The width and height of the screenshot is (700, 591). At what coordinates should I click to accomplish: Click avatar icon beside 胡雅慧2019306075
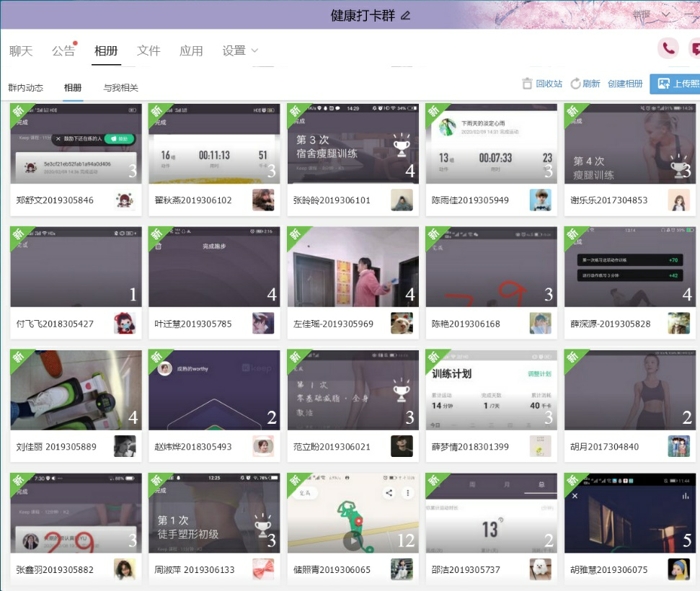(x=679, y=570)
